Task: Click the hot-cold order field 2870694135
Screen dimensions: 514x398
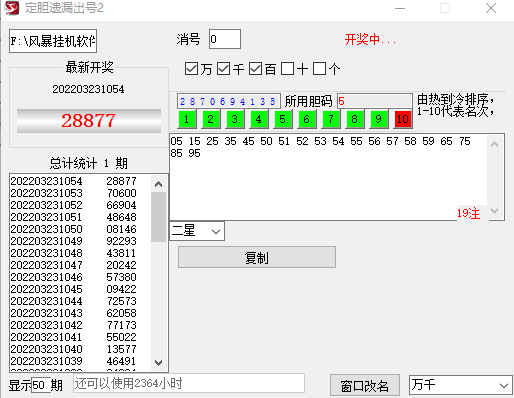Action: [x=229, y=101]
